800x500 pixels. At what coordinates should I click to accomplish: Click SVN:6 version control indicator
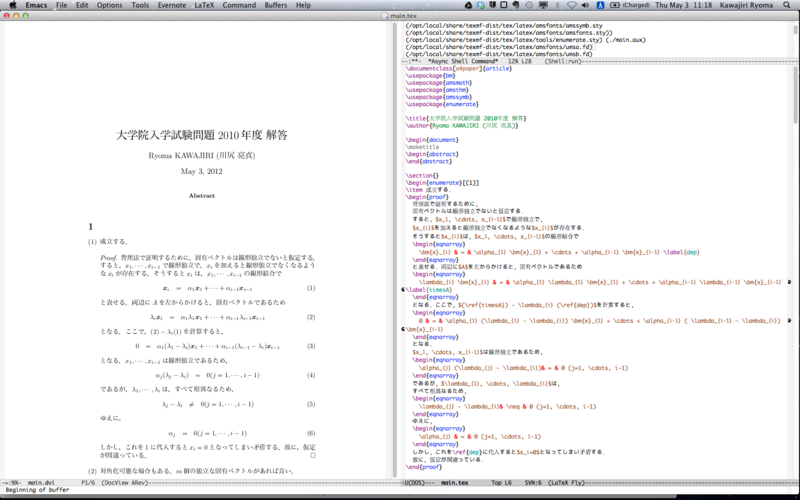click(x=533, y=482)
